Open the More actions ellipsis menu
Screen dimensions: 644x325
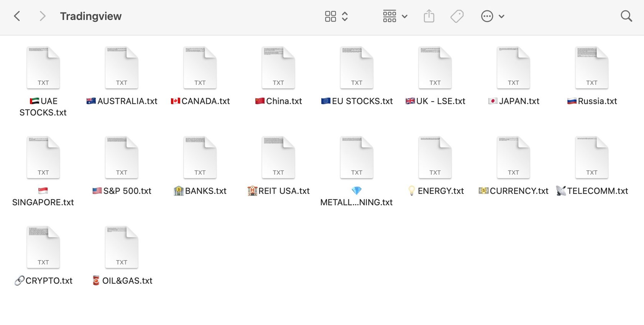pos(487,16)
